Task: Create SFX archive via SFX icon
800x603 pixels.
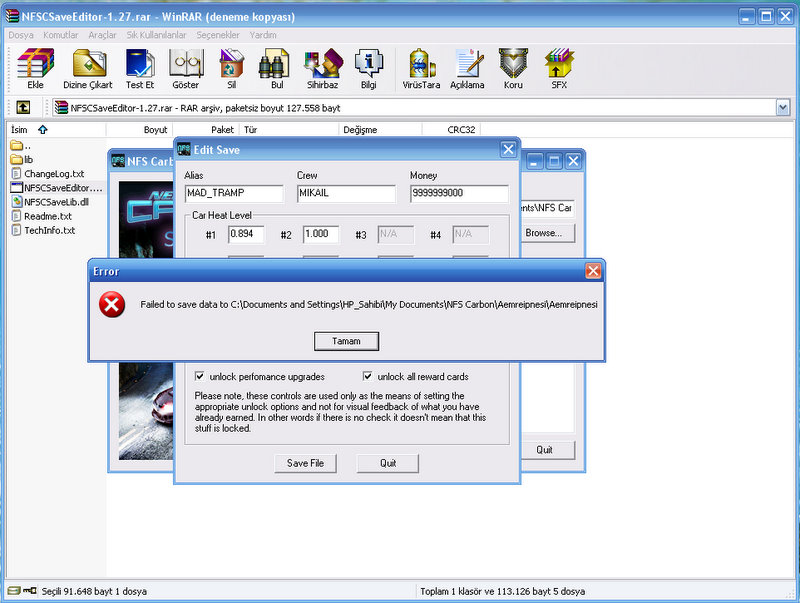Action: click(559, 69)
